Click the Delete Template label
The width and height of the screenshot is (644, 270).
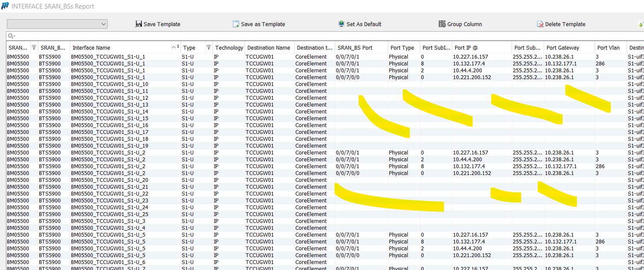[x=565, y=24]
